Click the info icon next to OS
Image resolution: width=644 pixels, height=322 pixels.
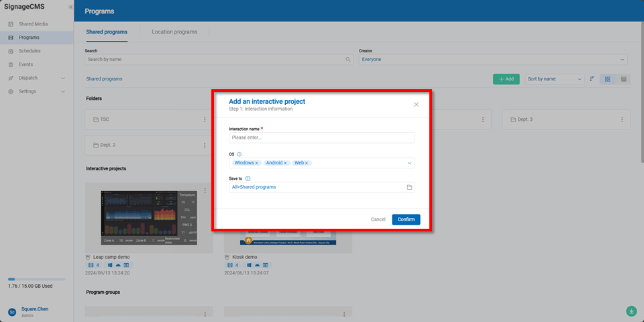click(x=239, y=154)
